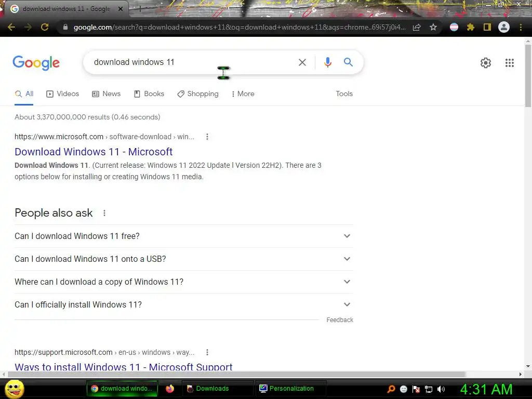Click the Feedback link

340,320
